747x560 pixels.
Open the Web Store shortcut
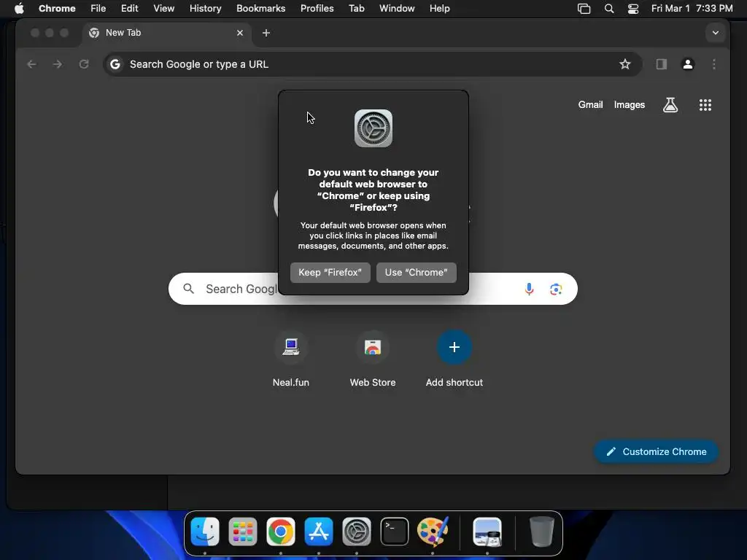[373, 359]
